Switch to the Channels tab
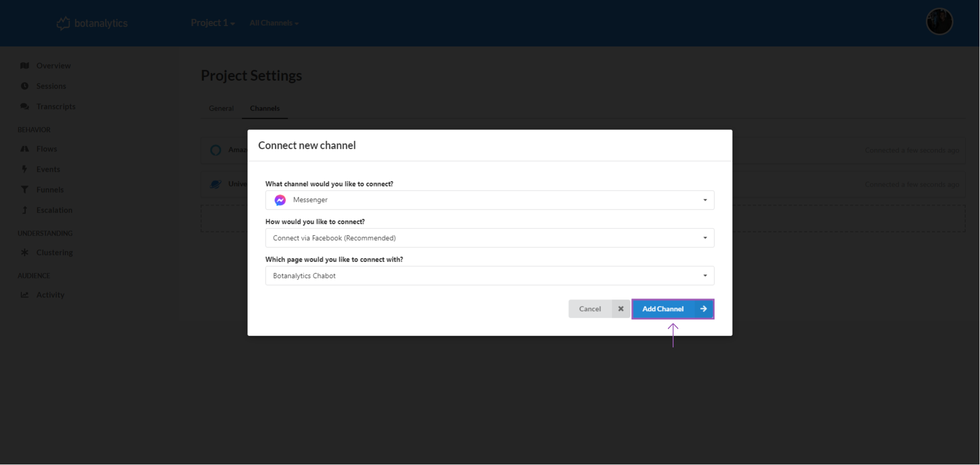 tap(265, 108)
